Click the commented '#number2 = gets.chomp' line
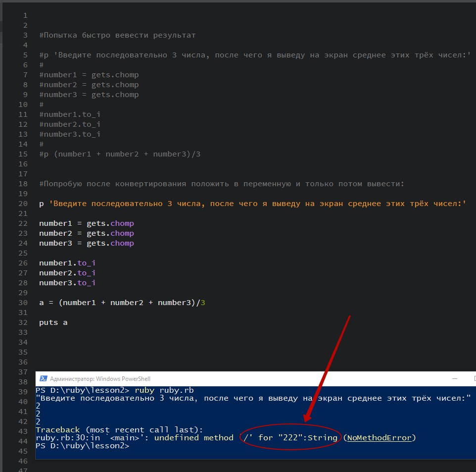The image size is (476, 472). (x=89, y=85)
